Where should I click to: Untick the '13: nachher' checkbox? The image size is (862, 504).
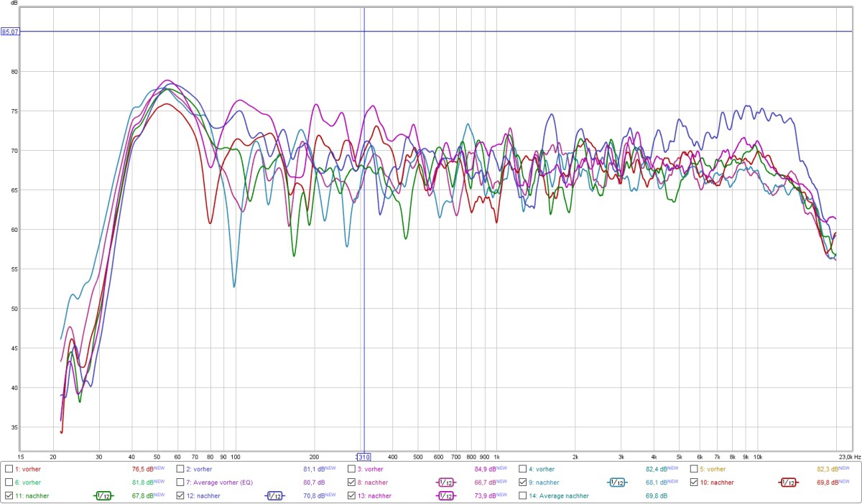click(351, 495)
